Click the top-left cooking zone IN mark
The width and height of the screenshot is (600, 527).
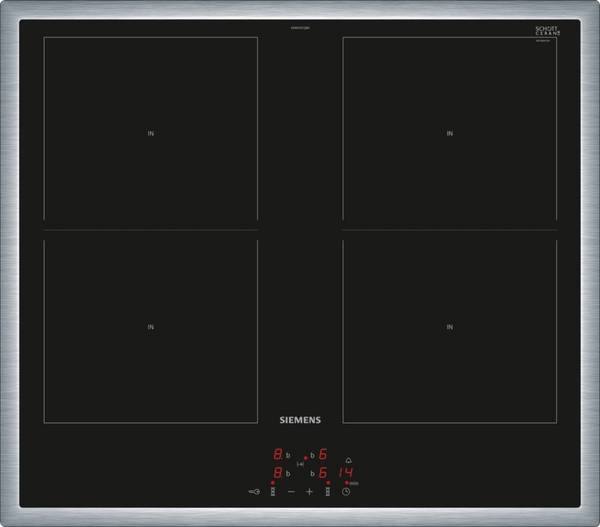tap(151, 133)
